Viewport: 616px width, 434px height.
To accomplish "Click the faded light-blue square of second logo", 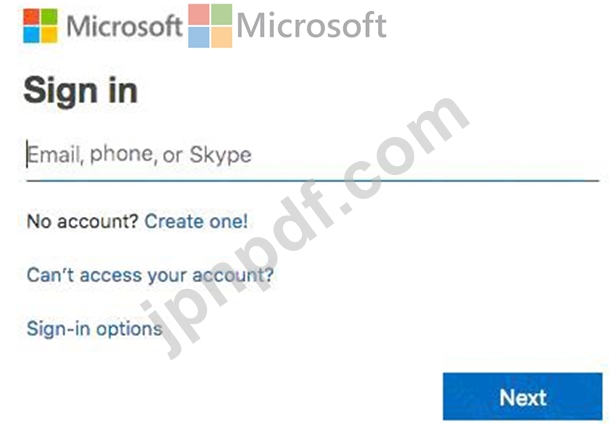I will tap(199, 37).
